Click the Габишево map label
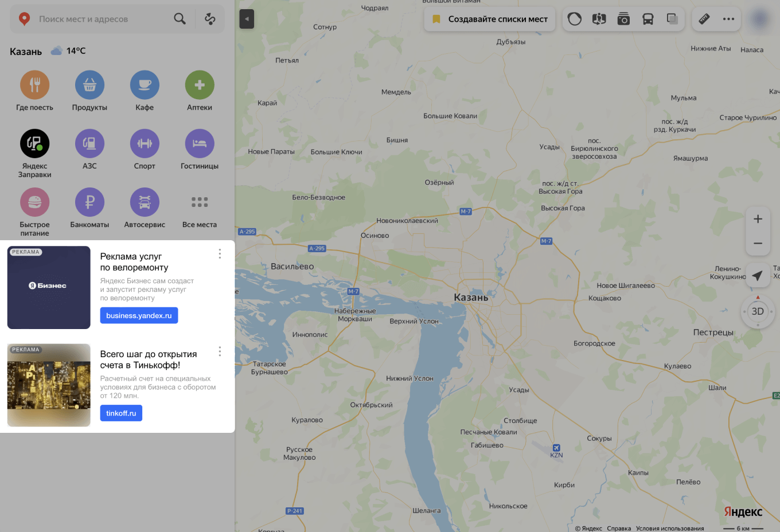 (487, 445)
